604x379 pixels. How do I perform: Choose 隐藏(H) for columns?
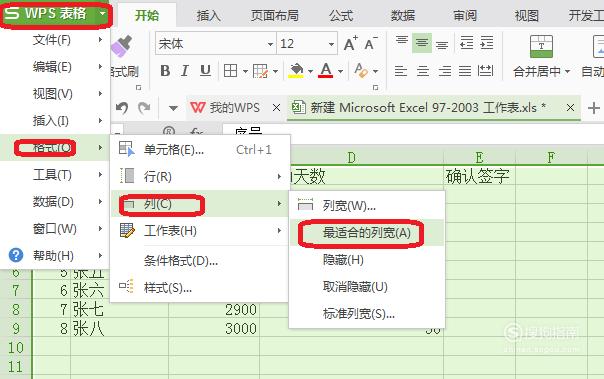point(367,260)
